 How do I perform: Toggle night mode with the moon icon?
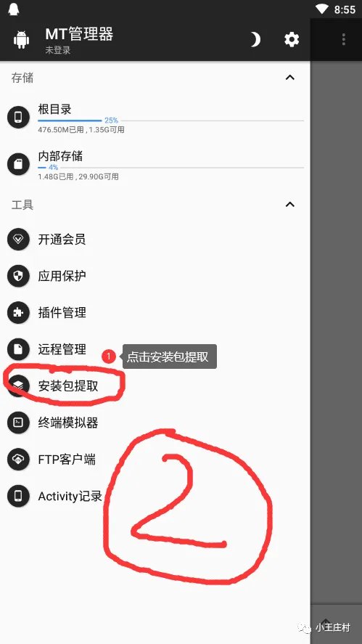[x=255, y=39]
